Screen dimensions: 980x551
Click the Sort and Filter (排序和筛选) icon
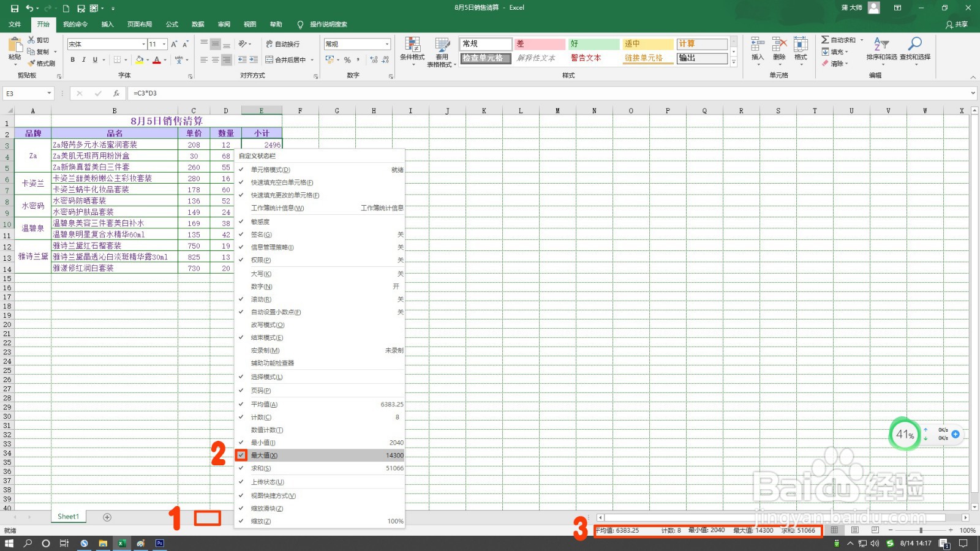pos(881,44)
